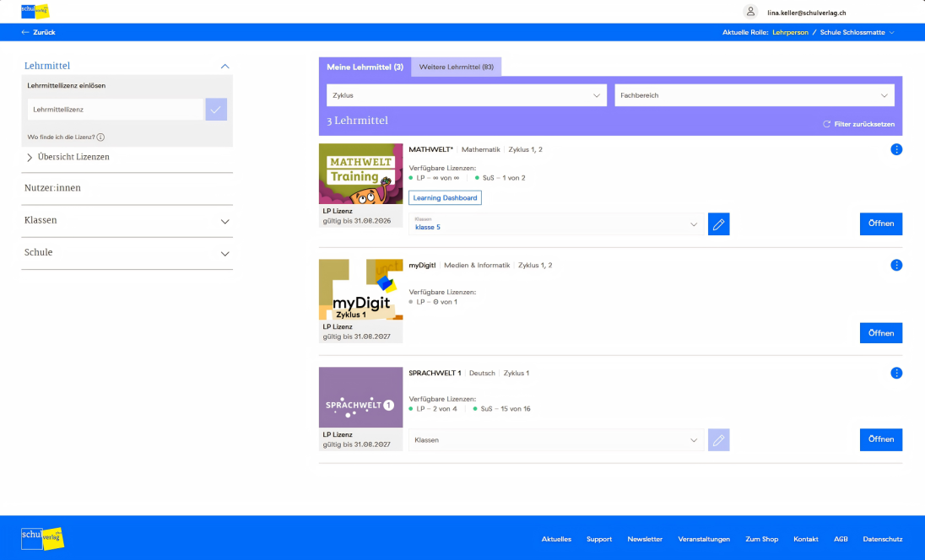Viewport: 925px width, 560px height.
Task: Click the Schulverlag logo in the header
Action: (35, 12)
